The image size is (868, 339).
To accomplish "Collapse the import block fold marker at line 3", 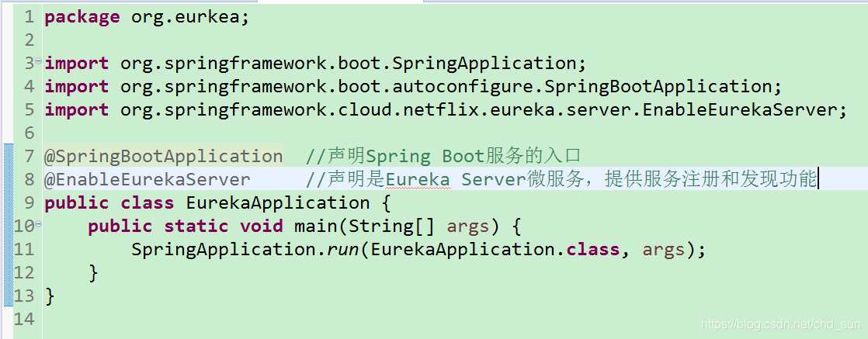I will 38,61.
